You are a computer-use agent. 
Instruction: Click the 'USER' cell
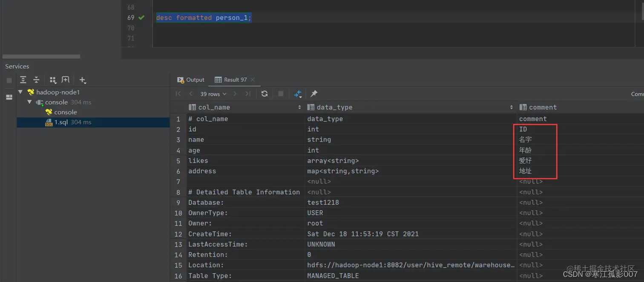[411, 213]
